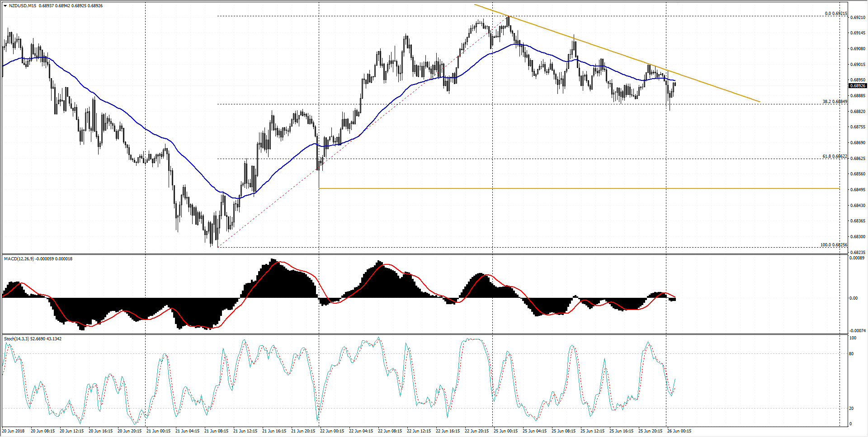Screen dimensions: 868x437
Task: Click the MACD(12,26,9) indicator label
Action: click(x=38, y=259)
